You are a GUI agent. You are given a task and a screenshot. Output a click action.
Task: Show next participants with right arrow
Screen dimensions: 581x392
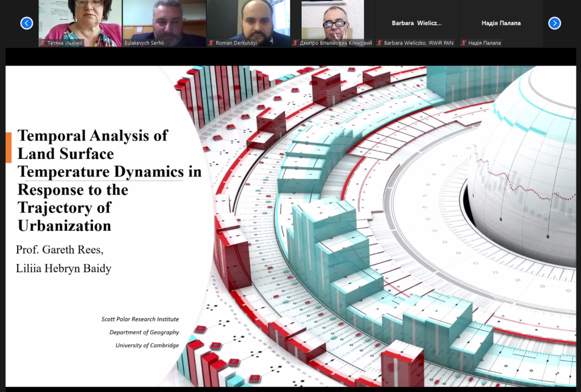(554, 23)
